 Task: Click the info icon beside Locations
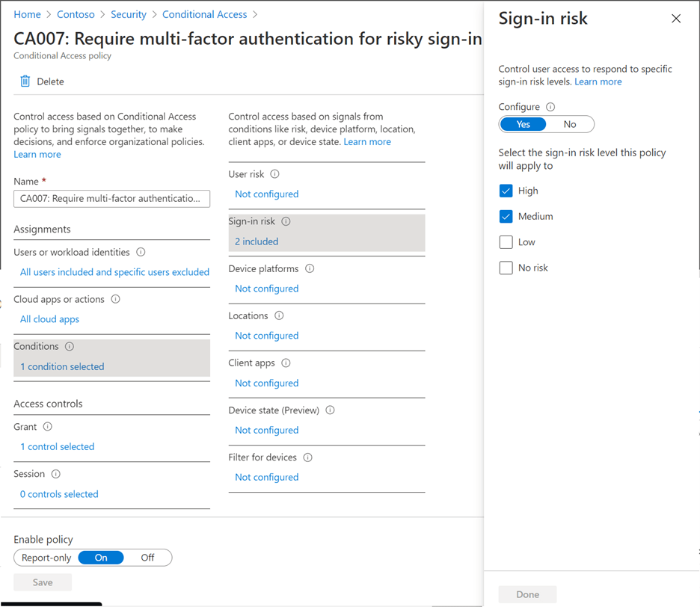tap(279, 316)
